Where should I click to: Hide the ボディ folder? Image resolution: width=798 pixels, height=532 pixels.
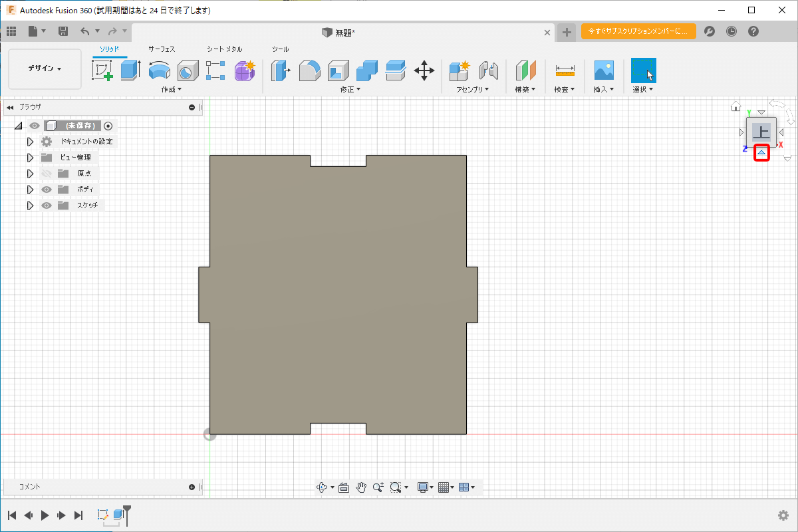point(47,190)
